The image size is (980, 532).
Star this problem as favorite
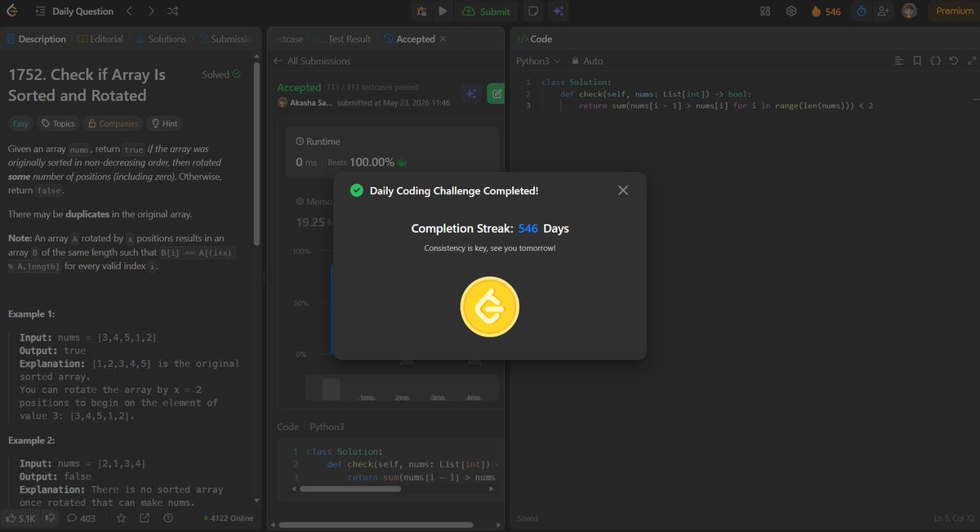[121, 518]
